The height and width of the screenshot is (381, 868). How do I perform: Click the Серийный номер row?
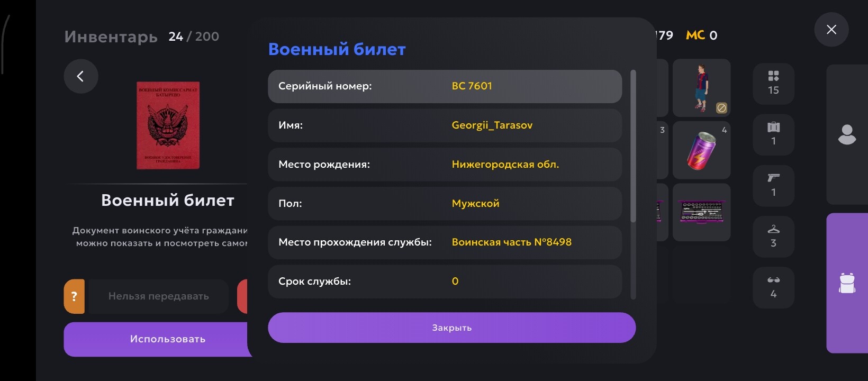pos(445,86)
